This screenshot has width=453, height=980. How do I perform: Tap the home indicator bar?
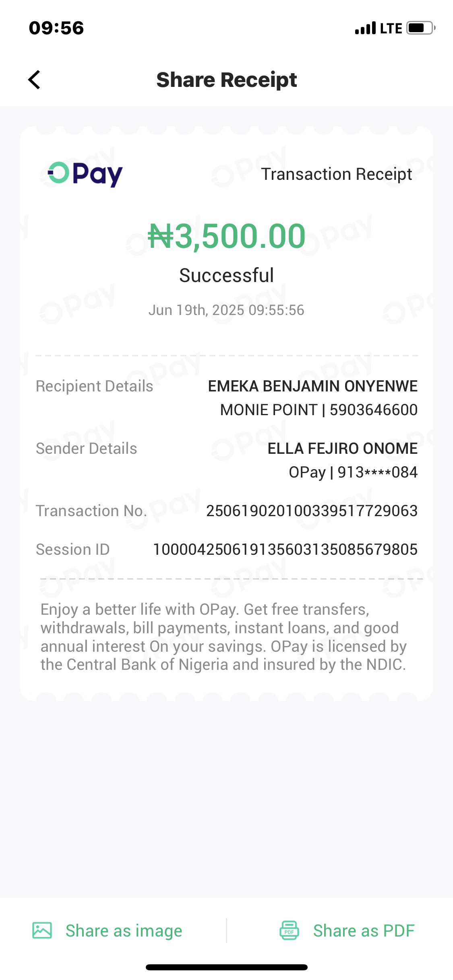click(x=226, y=967)
